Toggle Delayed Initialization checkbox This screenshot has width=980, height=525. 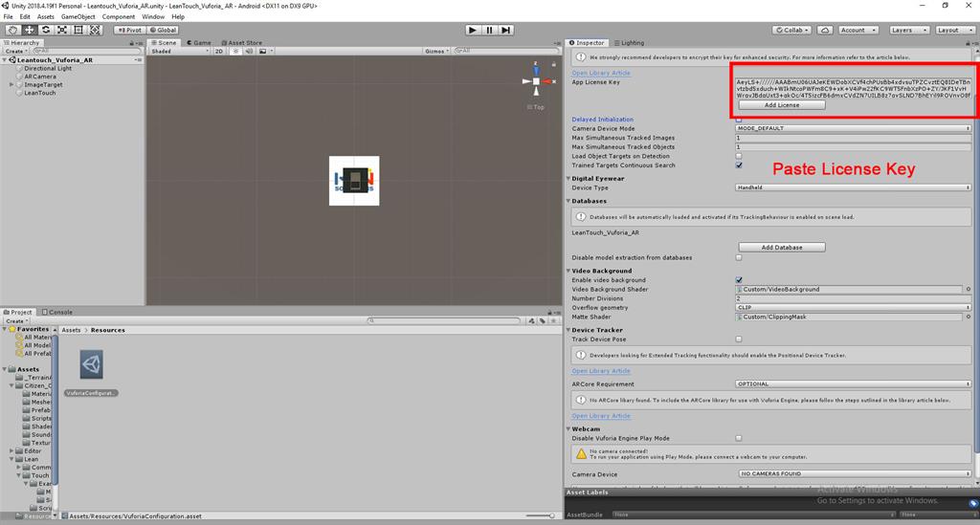tap(739, 120)
